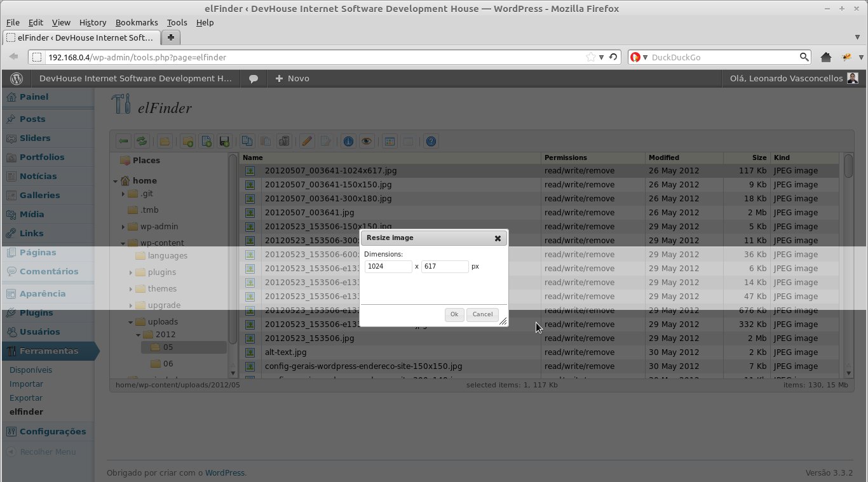Sort files by Size column header
Image resolution: width=868 pixels, height=482 pixels.
point(746,157)
